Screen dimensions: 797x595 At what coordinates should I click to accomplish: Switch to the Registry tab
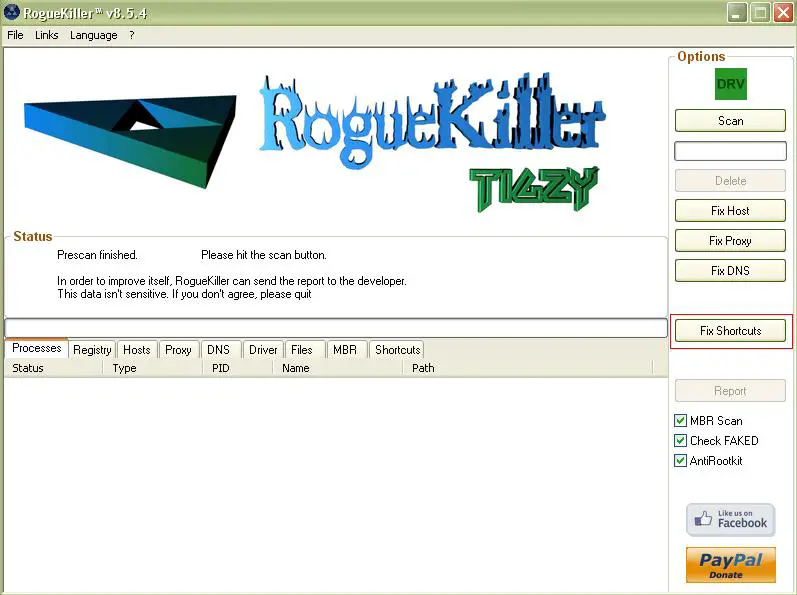pyautogui.click(x=92, y=350)
